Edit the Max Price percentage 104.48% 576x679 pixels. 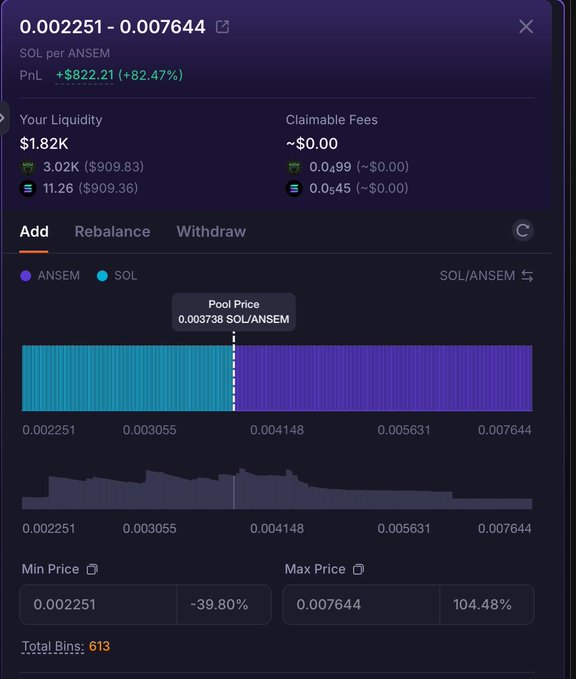pos(487,605)
